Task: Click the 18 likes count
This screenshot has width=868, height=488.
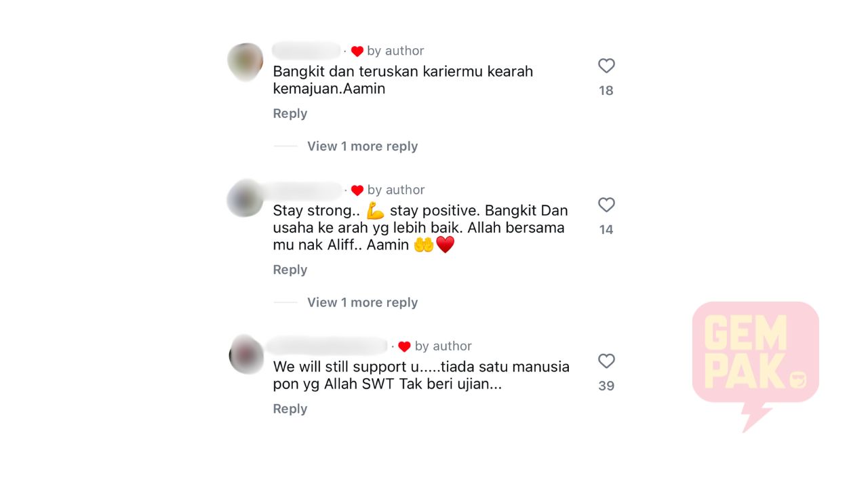Action: pyautogui.click(x=606, y=90)
